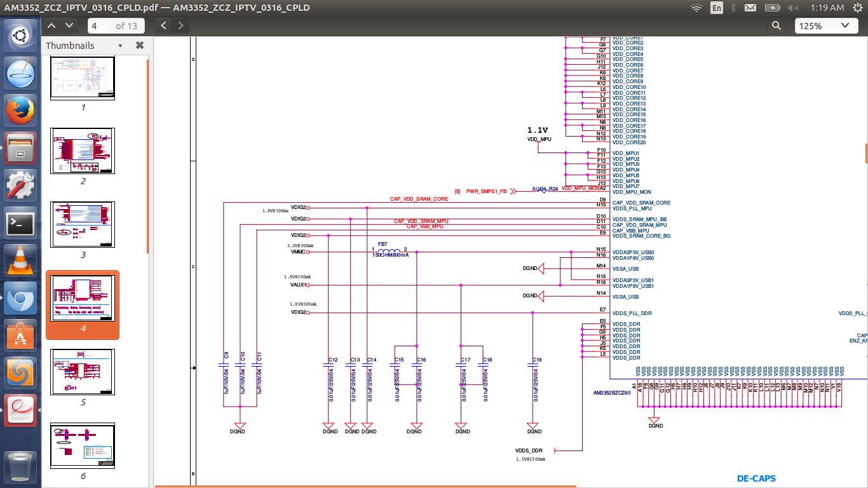
Task: Click the C19 capacitor label
Action: [x=537, y=360]
